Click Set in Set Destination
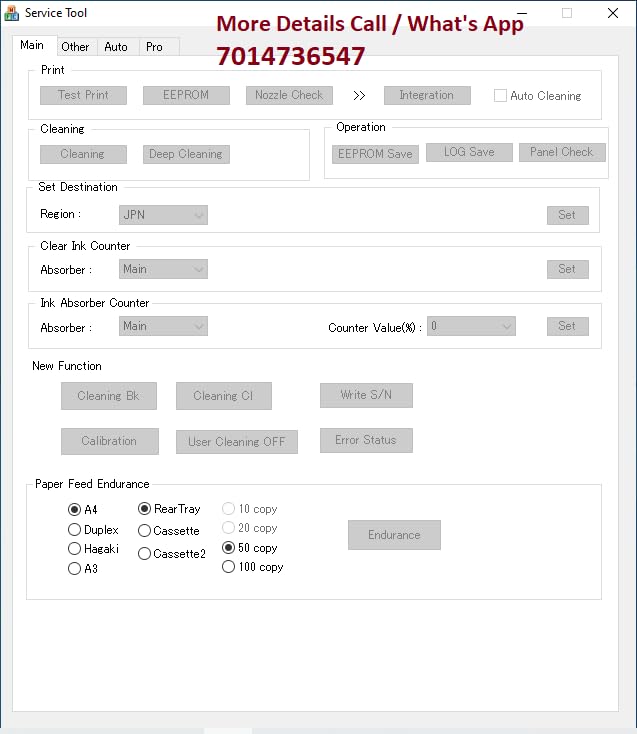This screenshot has height=734, width=637. tap(567, 215)
